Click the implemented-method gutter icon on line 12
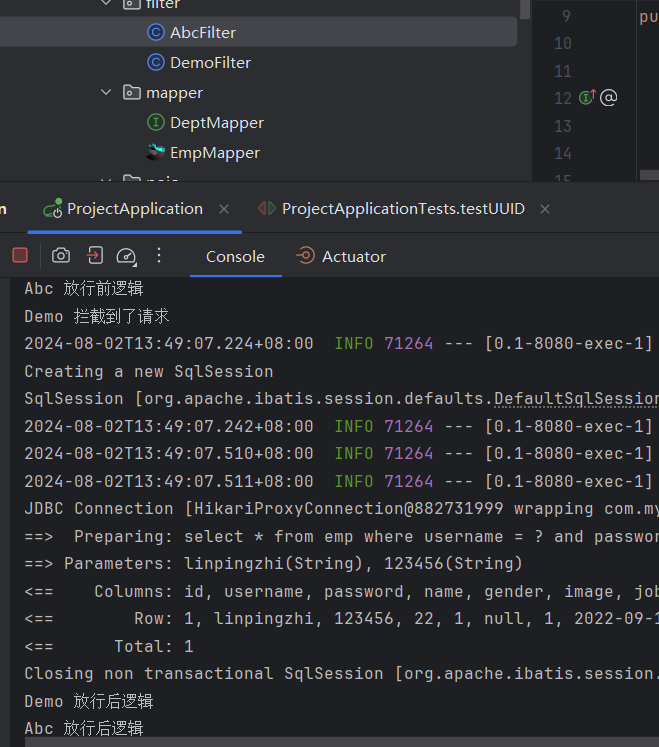This screenshot has height=747, width=659. coord(588,97)
